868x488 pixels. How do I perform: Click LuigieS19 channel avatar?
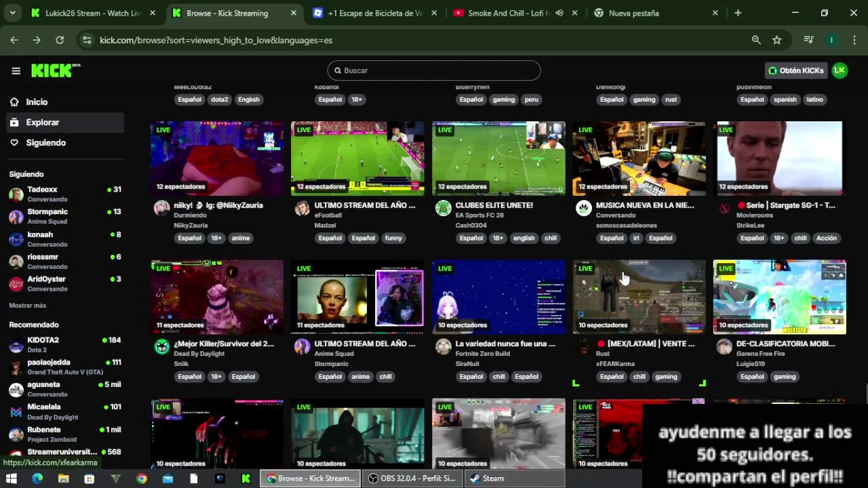tap(724, 347)
